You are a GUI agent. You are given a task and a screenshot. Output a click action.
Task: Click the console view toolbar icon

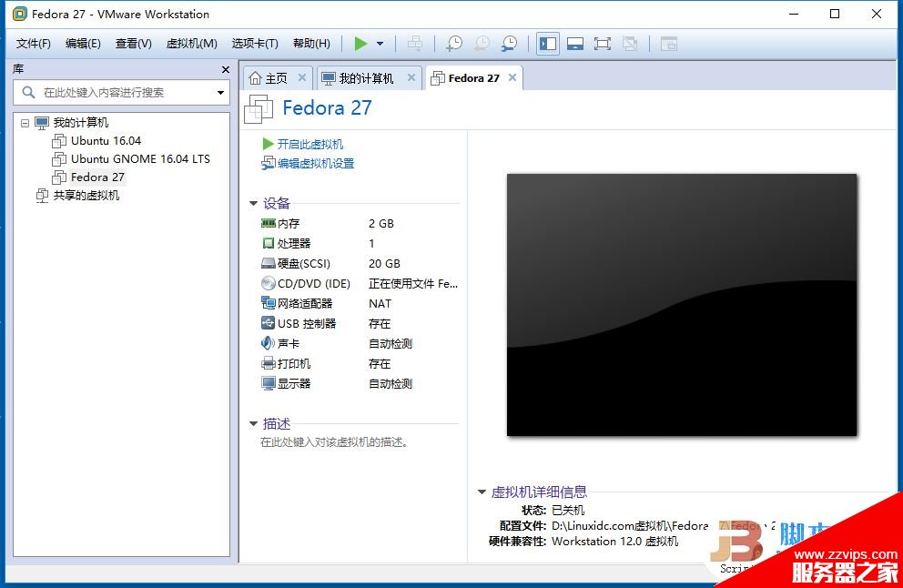pos(669,44)
